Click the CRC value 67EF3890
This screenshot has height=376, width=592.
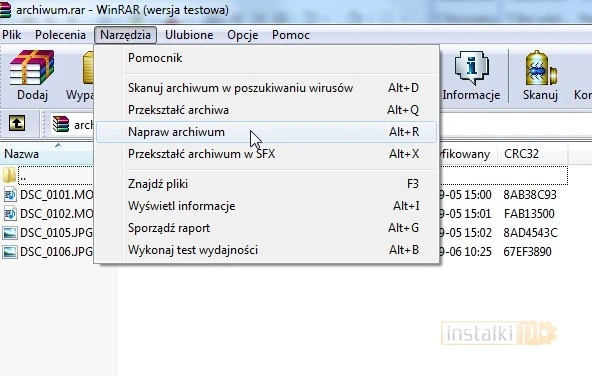(x=527, y=251)
